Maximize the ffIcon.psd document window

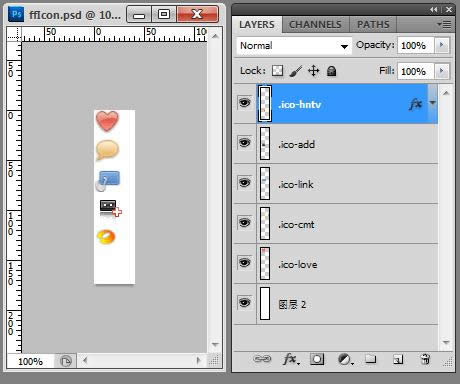164,14
